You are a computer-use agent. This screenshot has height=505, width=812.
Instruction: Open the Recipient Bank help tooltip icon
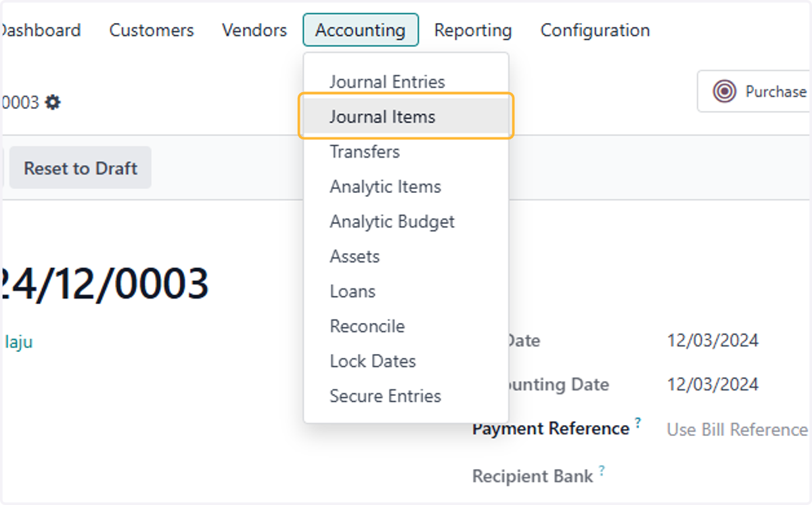coord(601,471)
